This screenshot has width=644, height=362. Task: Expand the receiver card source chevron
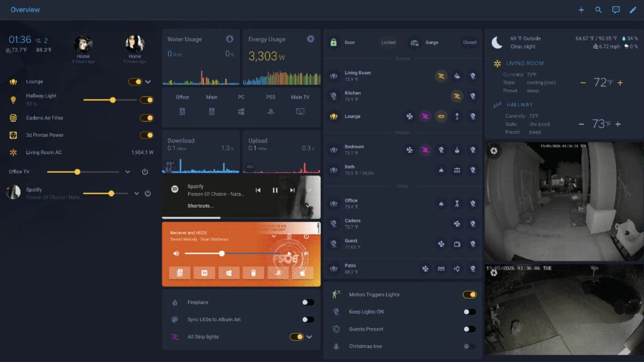(x=274, y=236)
